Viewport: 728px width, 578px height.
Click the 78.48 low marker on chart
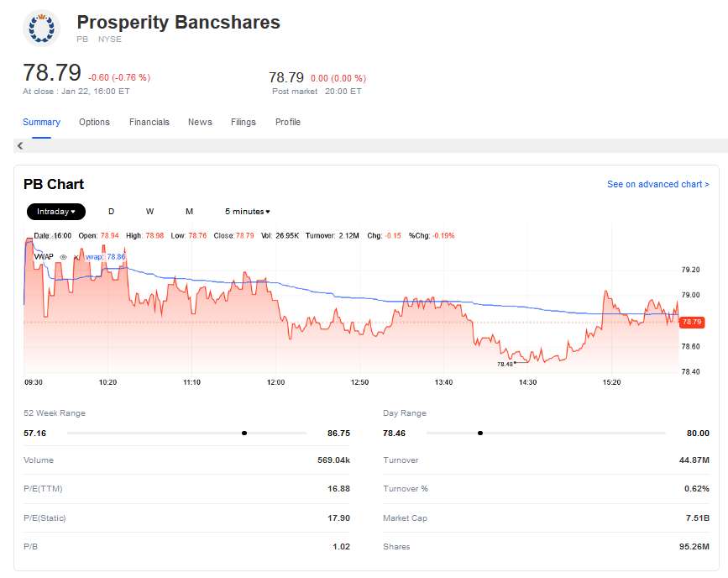505,364
